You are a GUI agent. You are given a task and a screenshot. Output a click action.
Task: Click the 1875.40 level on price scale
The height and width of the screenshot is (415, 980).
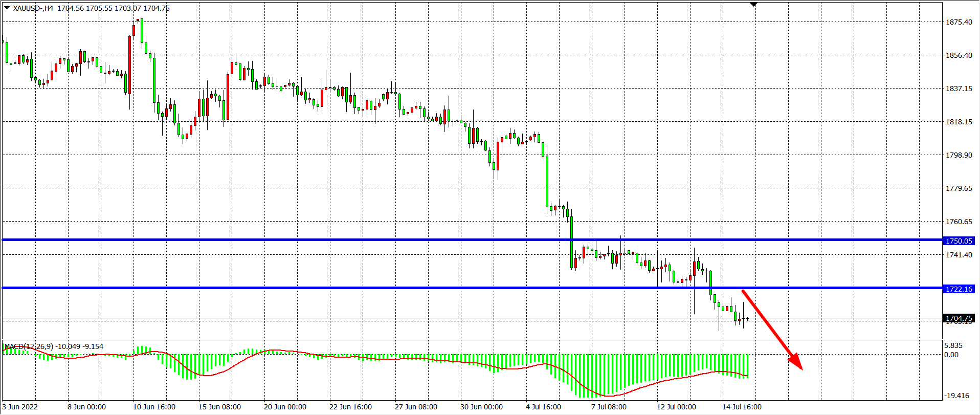tap(959, 22)
